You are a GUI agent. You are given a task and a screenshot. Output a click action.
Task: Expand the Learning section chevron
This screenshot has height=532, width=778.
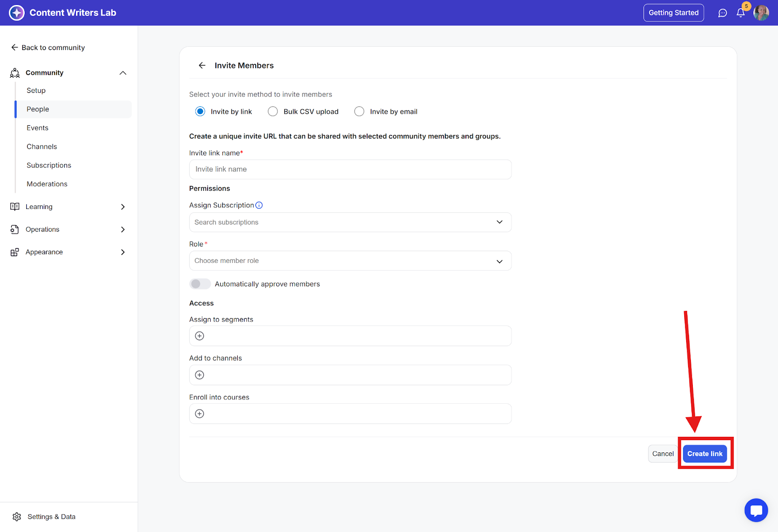click(x=123, y=206)
